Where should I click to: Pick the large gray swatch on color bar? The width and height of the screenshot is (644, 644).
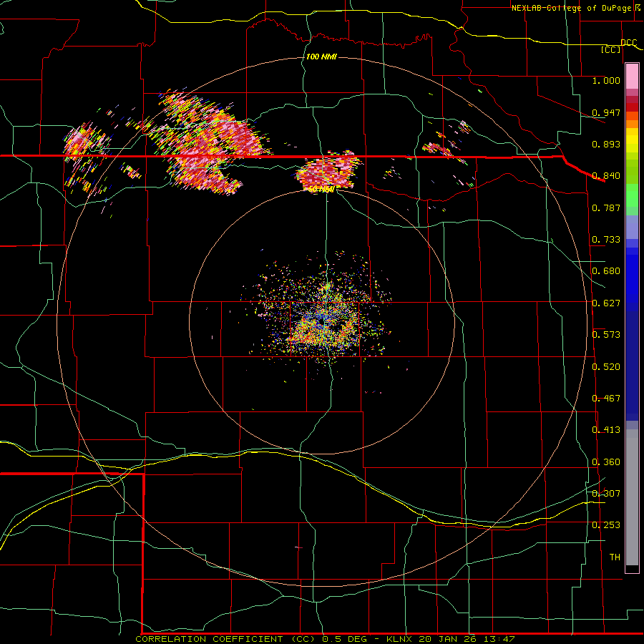632,501
